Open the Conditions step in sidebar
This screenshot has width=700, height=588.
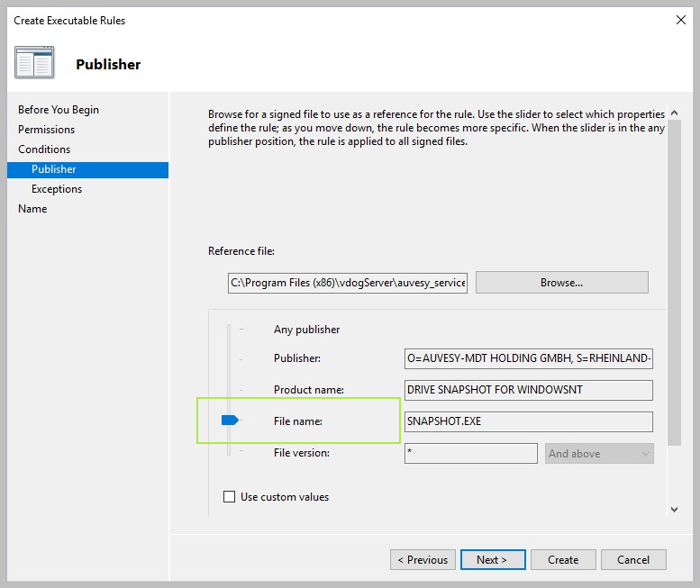click(x=44, y=149)
